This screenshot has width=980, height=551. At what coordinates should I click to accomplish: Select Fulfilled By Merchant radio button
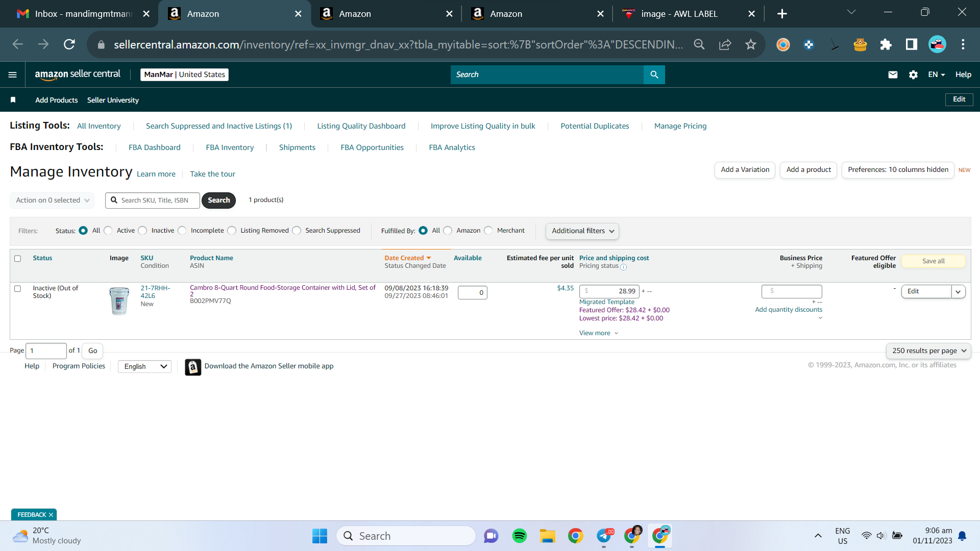(488, 231)
